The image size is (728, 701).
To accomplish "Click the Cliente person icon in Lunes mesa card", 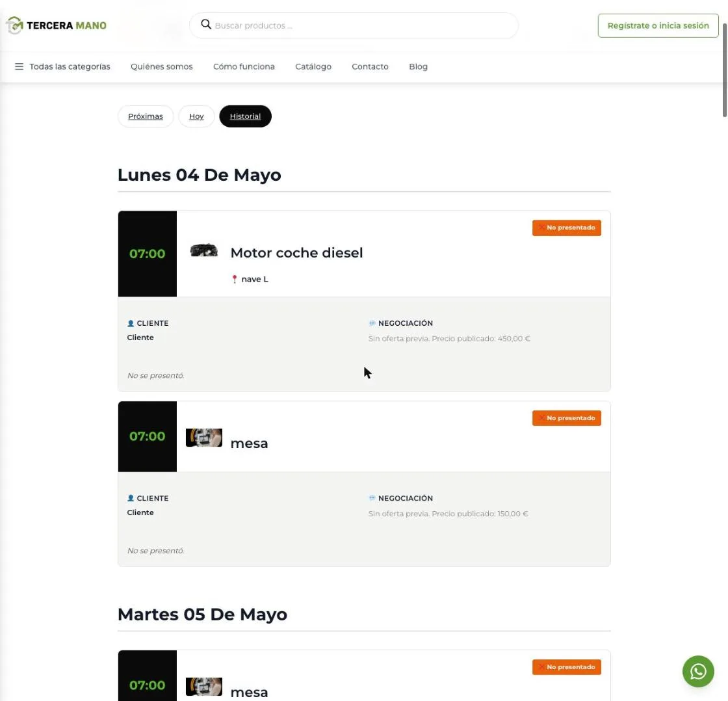I will coord(131,498).
